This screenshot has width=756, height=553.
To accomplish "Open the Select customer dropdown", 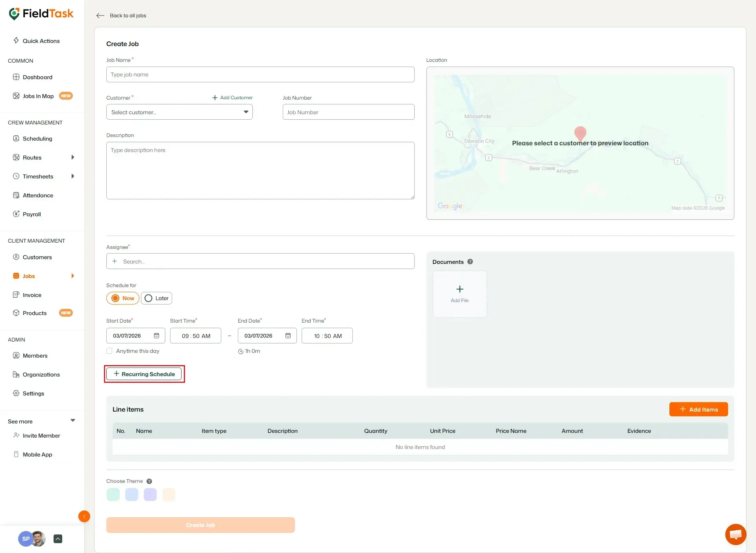I will (x=180, y=112).
